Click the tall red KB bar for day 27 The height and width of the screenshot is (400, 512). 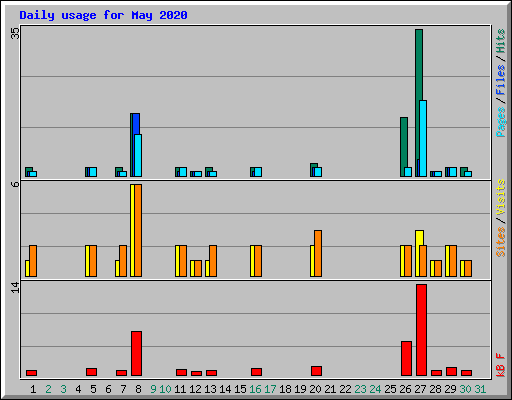tap(421, 330)
